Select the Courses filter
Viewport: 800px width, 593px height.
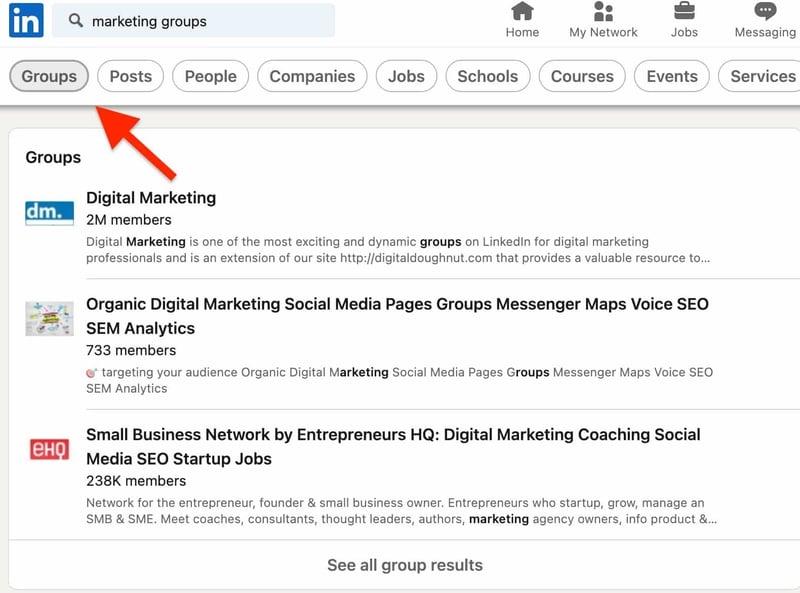582,76
